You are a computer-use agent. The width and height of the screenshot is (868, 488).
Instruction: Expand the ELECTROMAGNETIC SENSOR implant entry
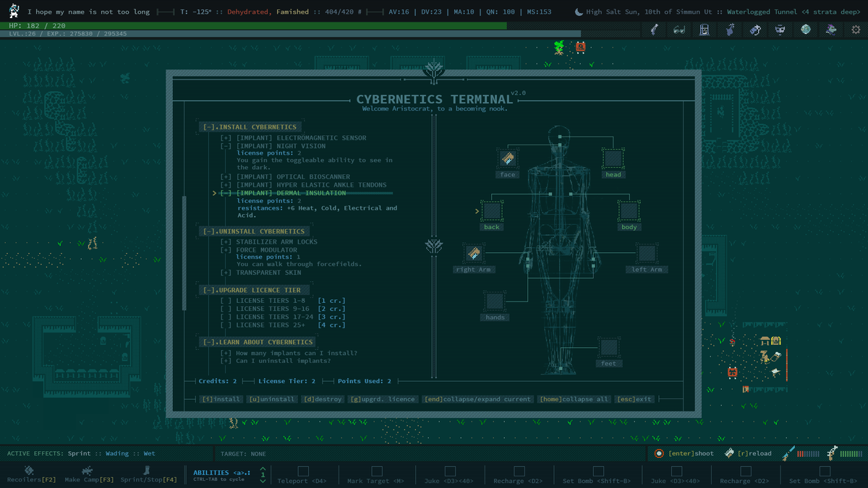[x=226, y=138]
